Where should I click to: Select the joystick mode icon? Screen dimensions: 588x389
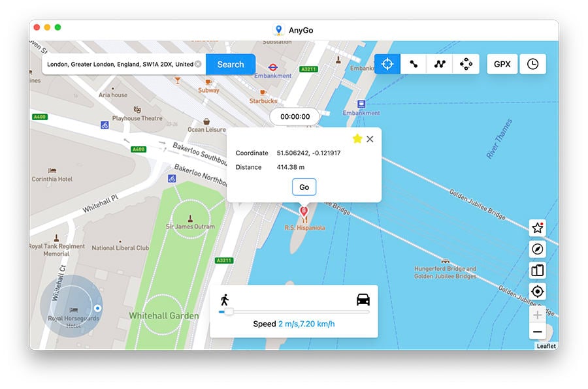tap(466, 64)
